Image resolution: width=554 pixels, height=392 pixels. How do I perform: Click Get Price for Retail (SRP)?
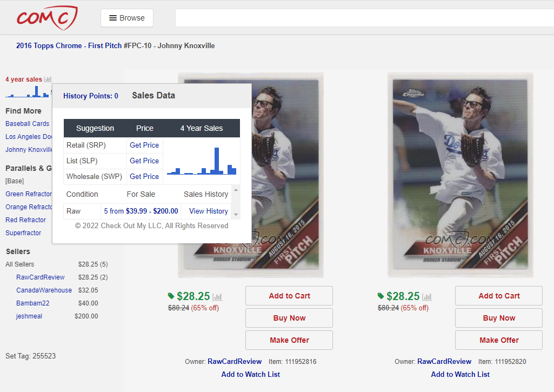point(144,145)
